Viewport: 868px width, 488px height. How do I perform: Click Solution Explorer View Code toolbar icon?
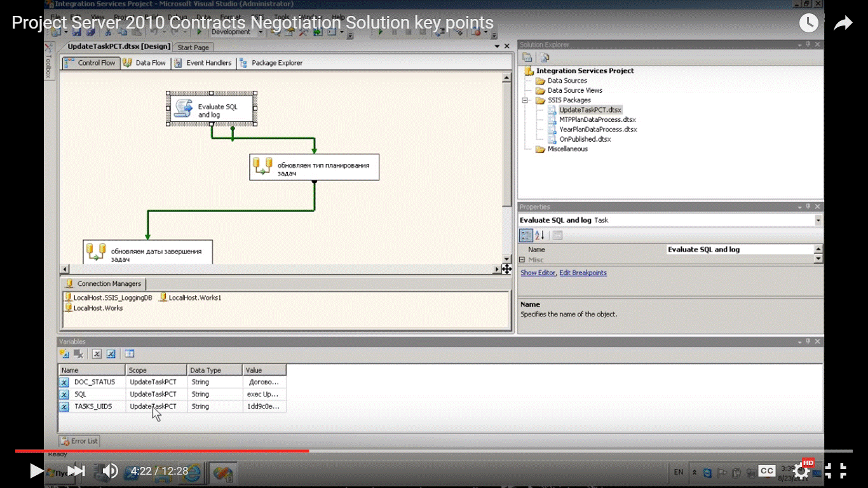coord(544,57)
